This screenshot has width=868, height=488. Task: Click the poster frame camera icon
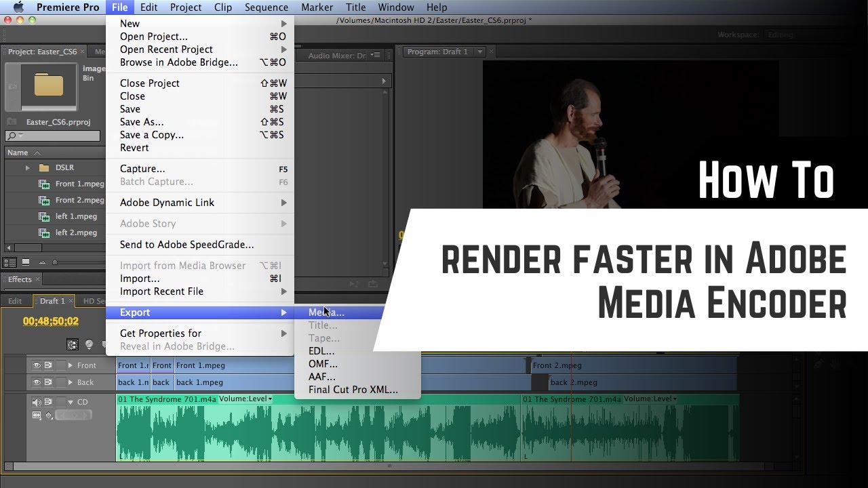pos(12,86)
